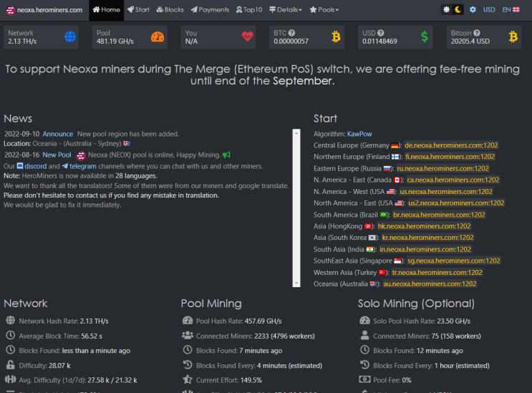
Task: Click the KawPow algorithm link
Action: 359,134
